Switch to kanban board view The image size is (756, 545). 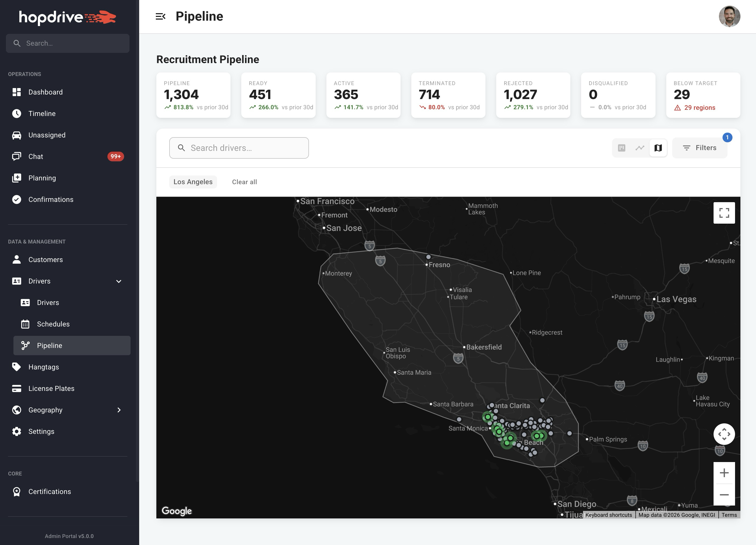(621, 148)
